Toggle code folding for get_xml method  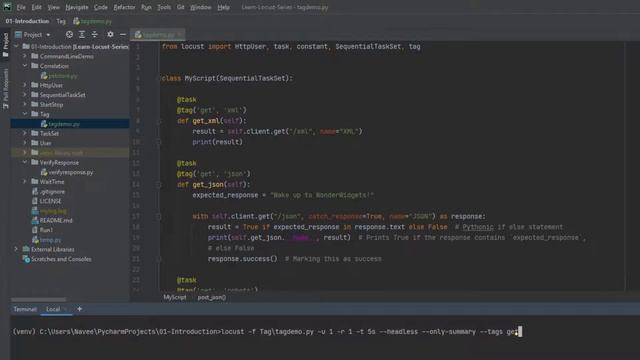click(159, 121)
